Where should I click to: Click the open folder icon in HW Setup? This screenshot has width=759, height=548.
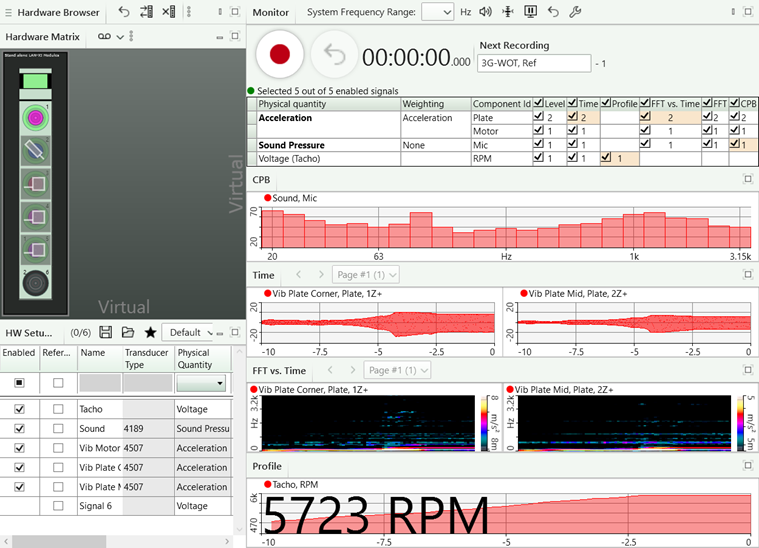pos(128,332)
